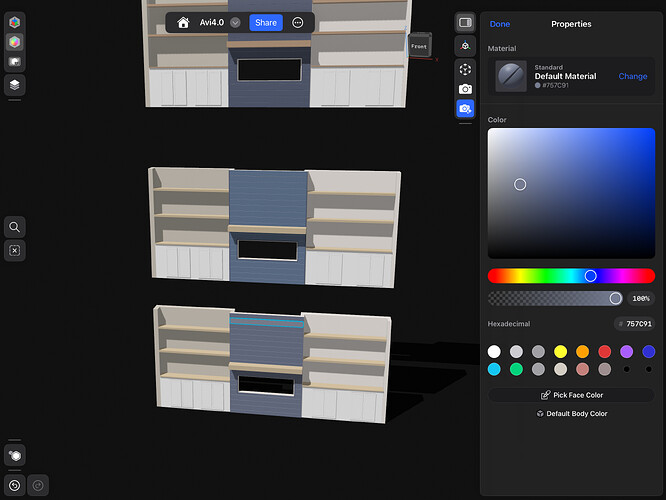Image resolution: width=666 pixels, height=500 pixels.
Task: Select the cyan color swatch
Action: pyautogui.click(x=494, y=369)
